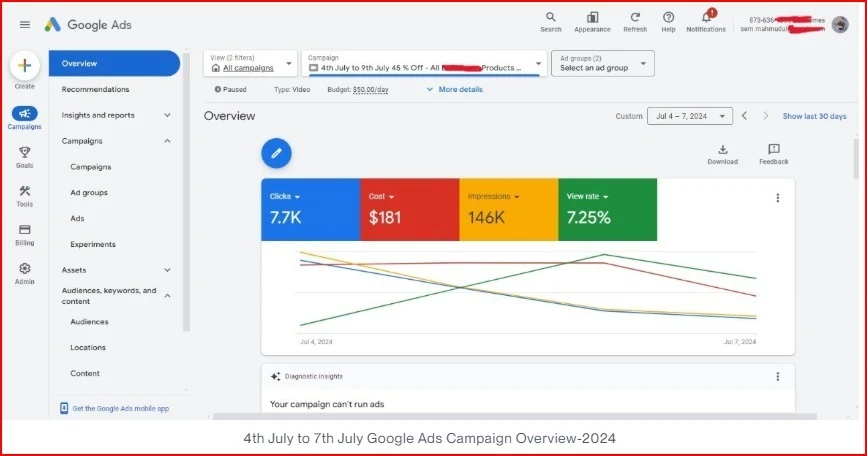Click the Refresh icon
Screen dimensions: 867x456
tap(635, 17)
